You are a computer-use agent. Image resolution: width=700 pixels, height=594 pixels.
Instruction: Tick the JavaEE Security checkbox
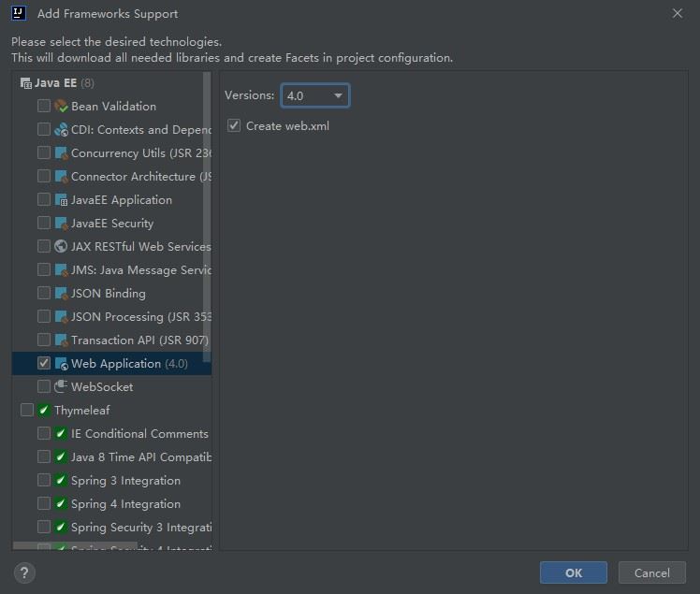(x=44, y=223)
